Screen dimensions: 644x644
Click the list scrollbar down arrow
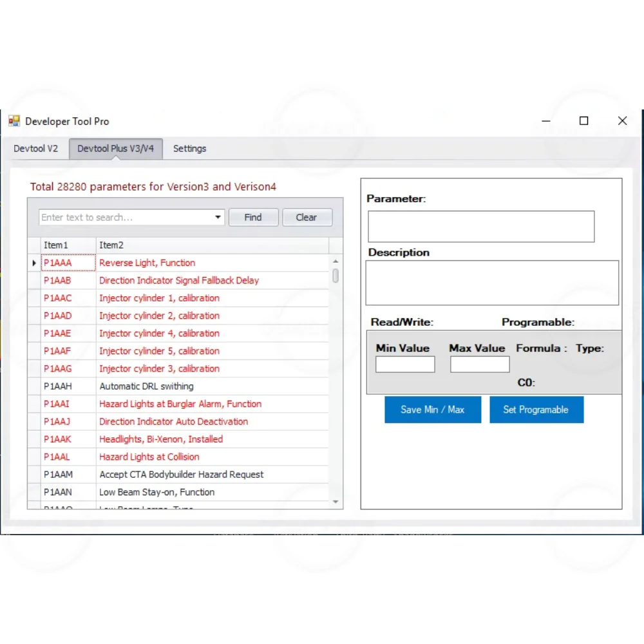tap(336, 502)
